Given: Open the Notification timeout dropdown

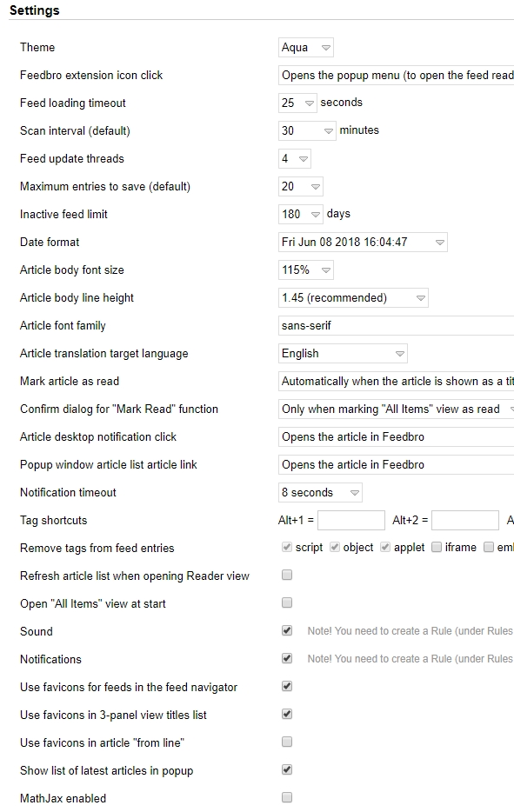Looking at the screenshot, I should coord(320,493).
